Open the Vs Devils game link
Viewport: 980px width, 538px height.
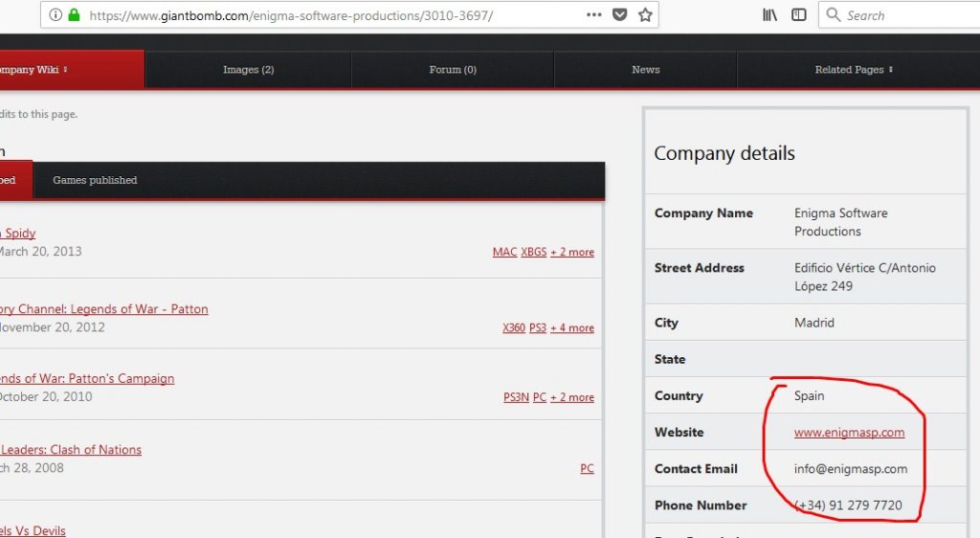(33, 530)
